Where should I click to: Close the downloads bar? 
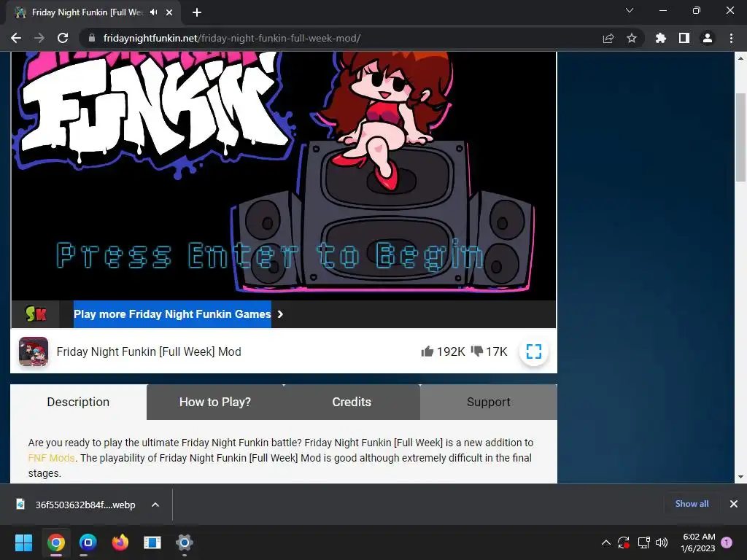click(x=734, y=504)
